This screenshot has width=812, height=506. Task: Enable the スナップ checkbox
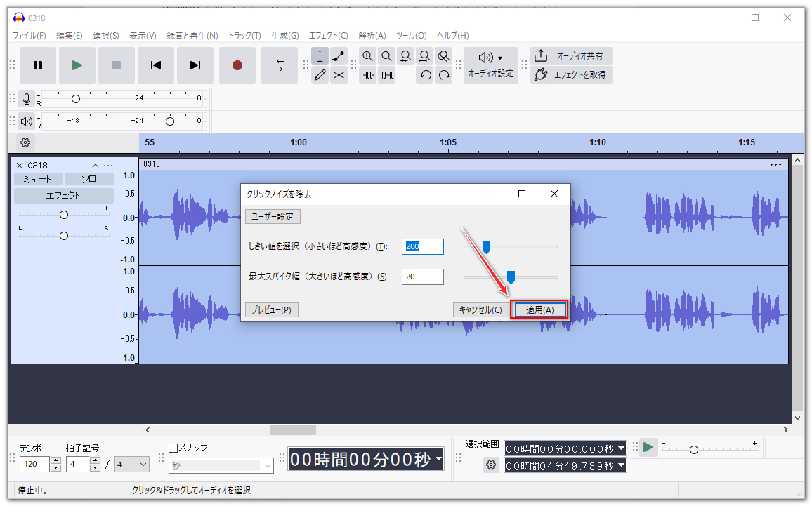173,447
